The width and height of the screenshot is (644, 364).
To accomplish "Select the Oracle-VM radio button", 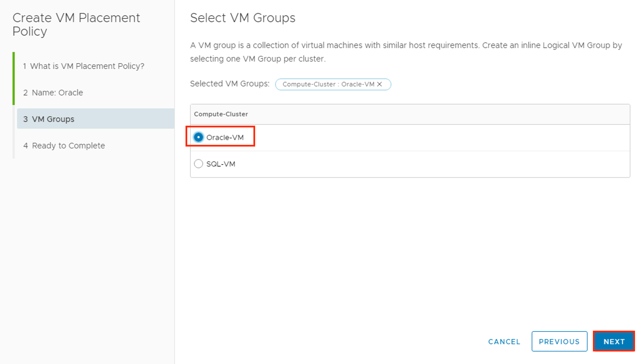I will [x=199, y=137].
